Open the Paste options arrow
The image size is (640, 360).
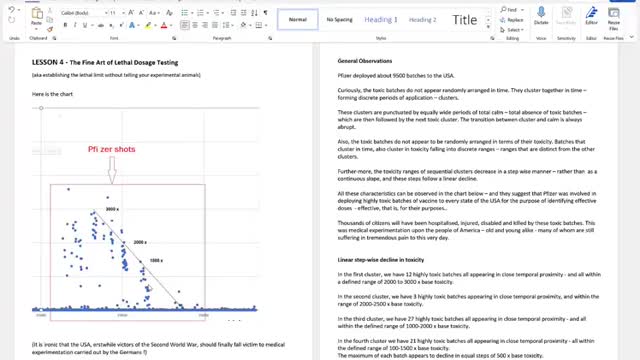36,29
